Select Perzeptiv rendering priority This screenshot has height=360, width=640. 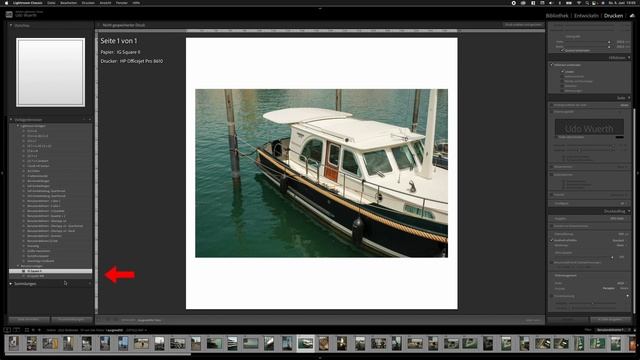(609, 288)
